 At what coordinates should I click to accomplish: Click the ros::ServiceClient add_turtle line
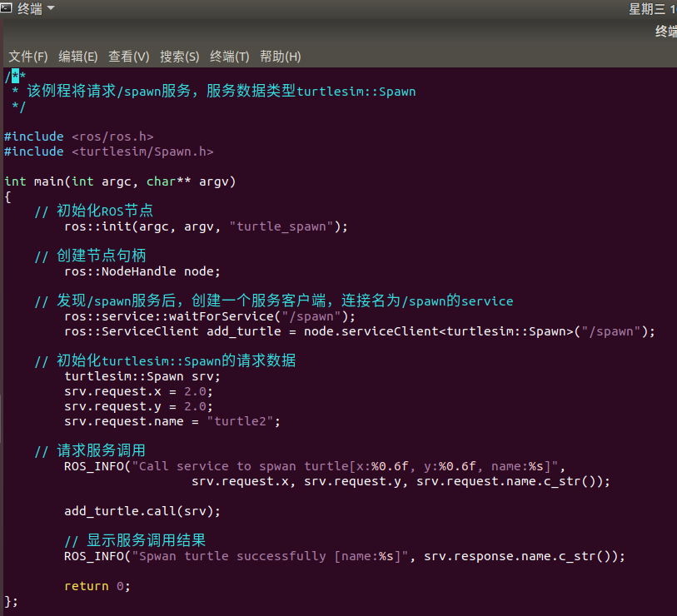pyautogui.click(x=360, y=331)
